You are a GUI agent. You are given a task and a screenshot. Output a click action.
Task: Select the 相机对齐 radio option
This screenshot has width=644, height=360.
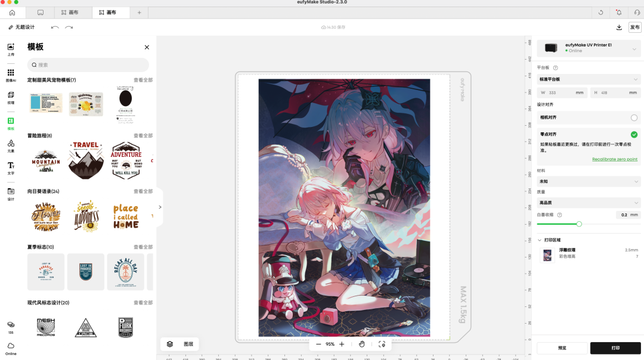(x=634, y=118)
